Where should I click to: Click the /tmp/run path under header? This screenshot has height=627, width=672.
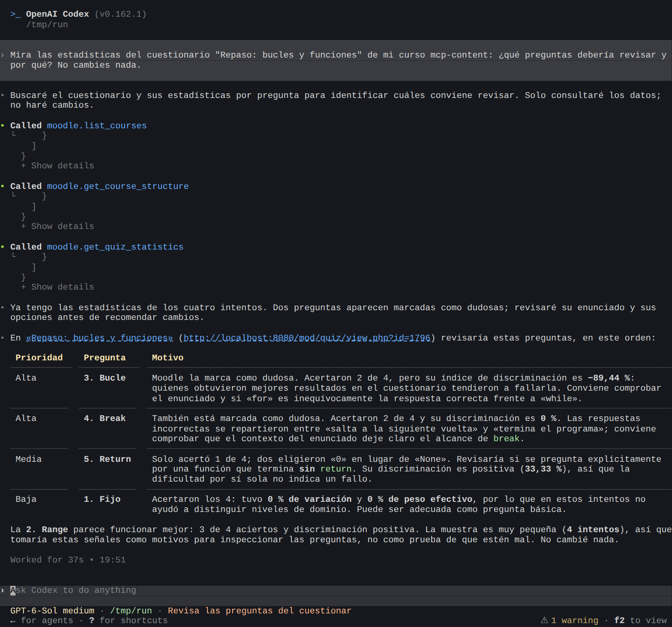(x=47, y=24)
